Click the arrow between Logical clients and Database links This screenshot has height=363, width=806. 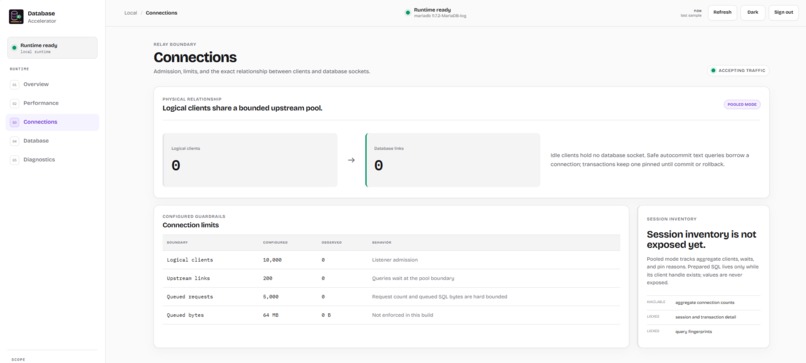[351, 160]
